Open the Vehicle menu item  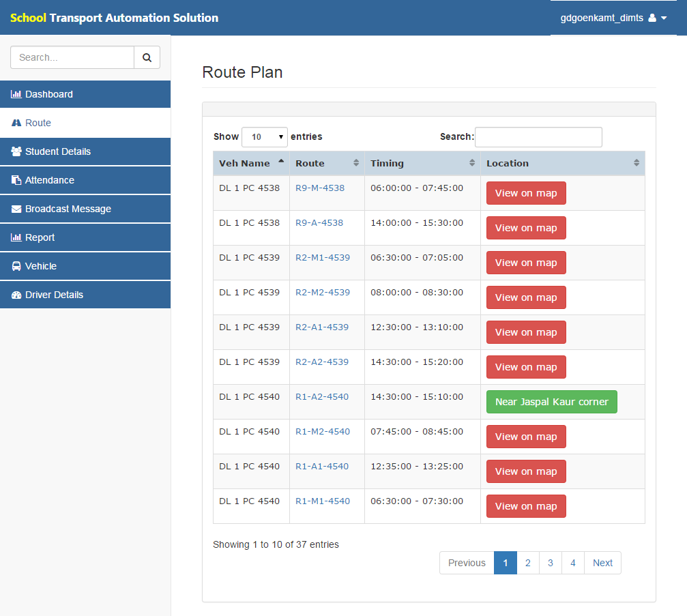85,266
